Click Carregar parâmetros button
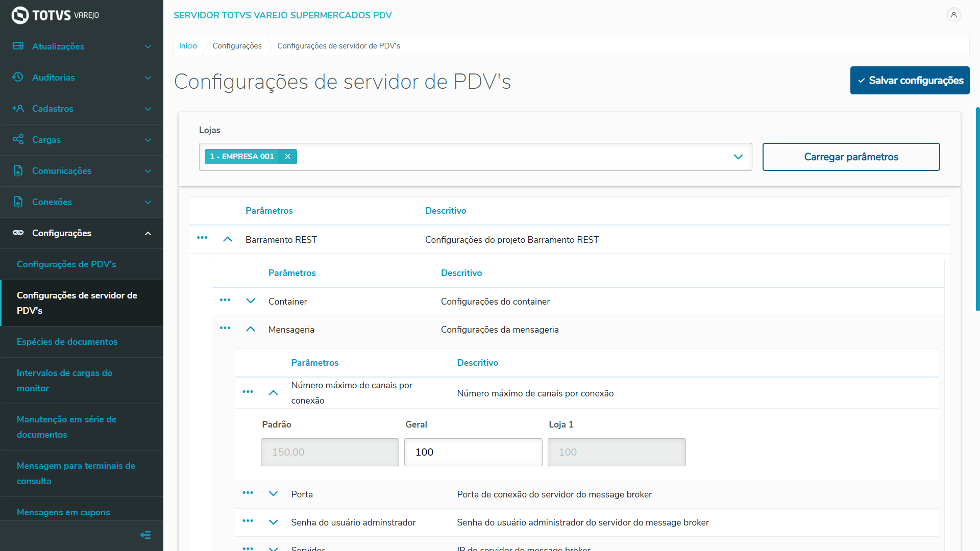The height and width of the screenshot is (551, 980). click(x=851, y=157)
